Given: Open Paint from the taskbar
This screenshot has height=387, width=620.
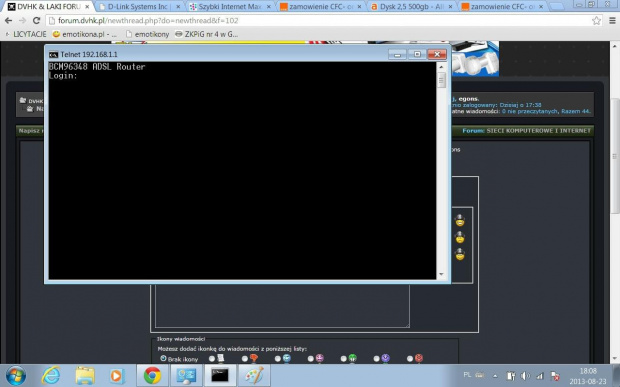Looking at the screenshot, I should (x=253, y=375).
